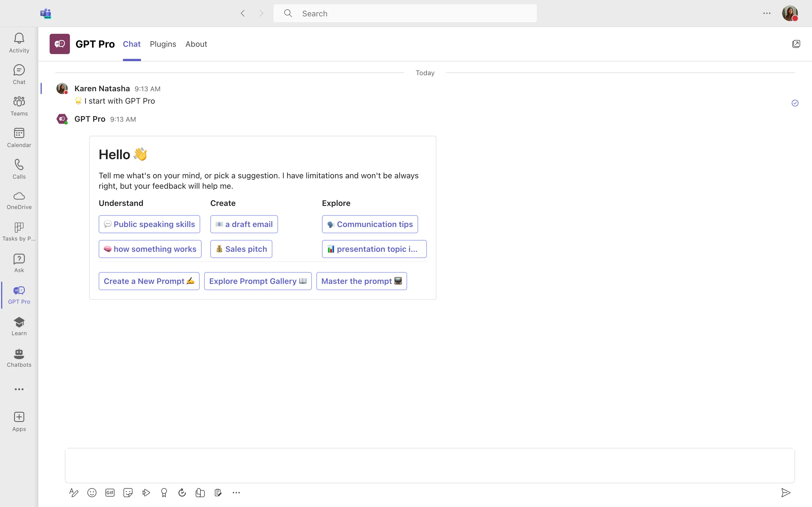Image resolution: width=812 pixels, height=507 pixels.
Task: Open the Teams sidebar panel
Action: tap(19, 105)
